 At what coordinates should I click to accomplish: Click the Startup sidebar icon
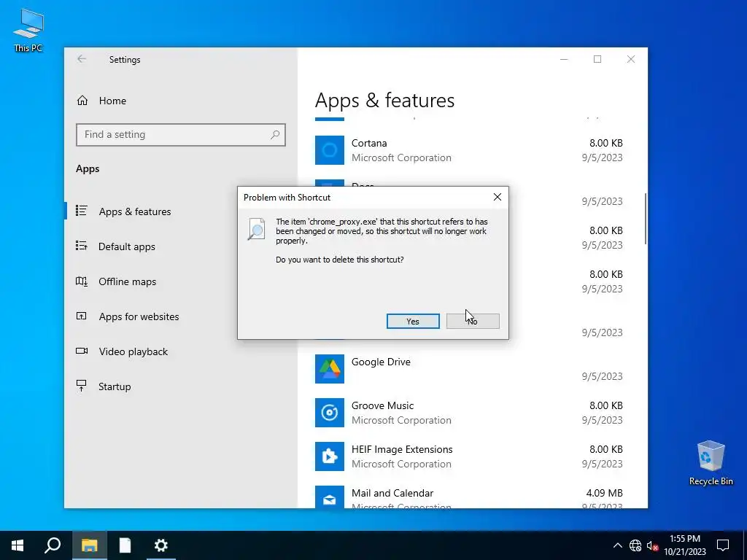(x=82, y=386)
